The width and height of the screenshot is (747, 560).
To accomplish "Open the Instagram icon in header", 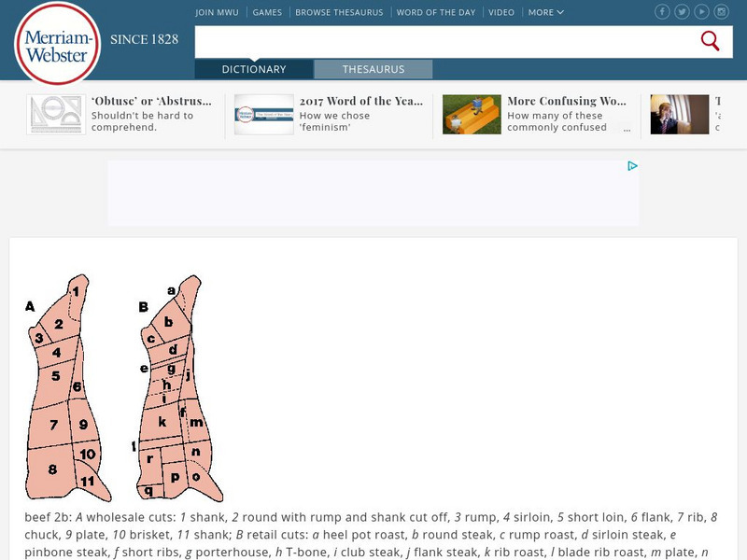I will pos(721,12).
